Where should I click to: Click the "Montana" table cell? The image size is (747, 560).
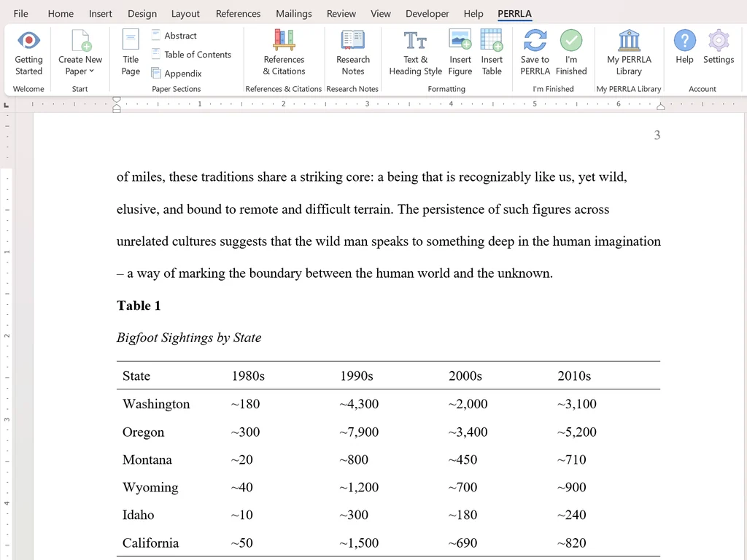point(147,459)
